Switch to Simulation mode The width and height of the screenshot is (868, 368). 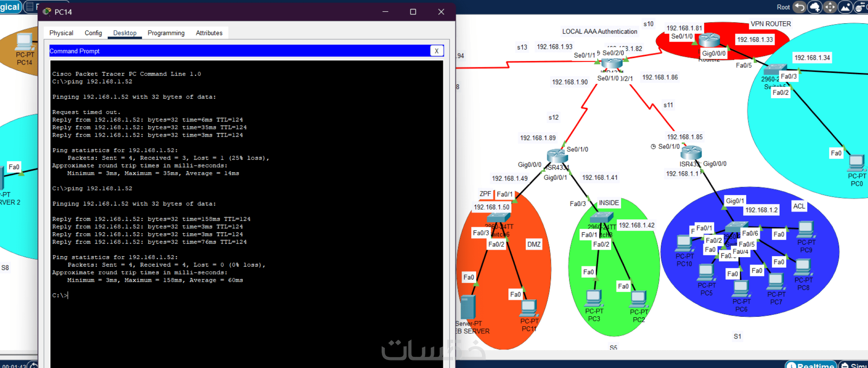pos(854,365)
